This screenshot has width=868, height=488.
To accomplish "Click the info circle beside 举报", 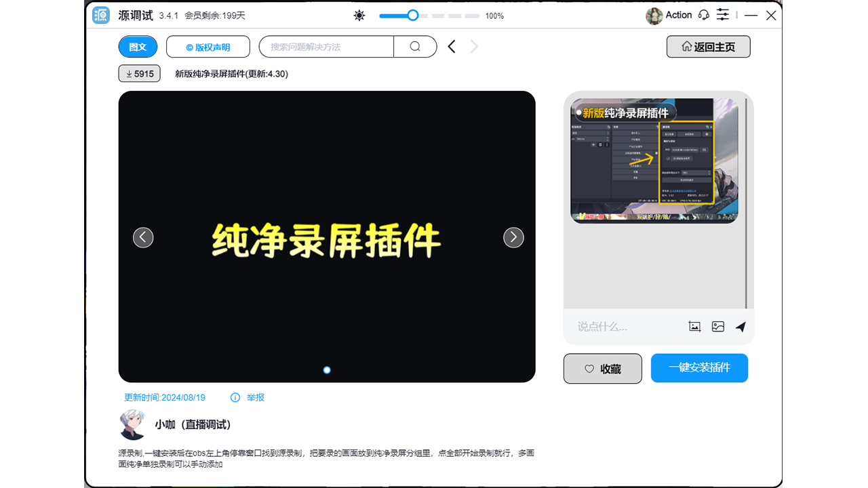I will [x=235, y=398].
